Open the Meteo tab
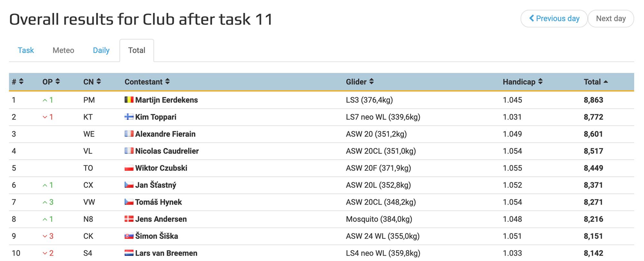The height and width of the screenshot is (261, 644). [63, 50]
